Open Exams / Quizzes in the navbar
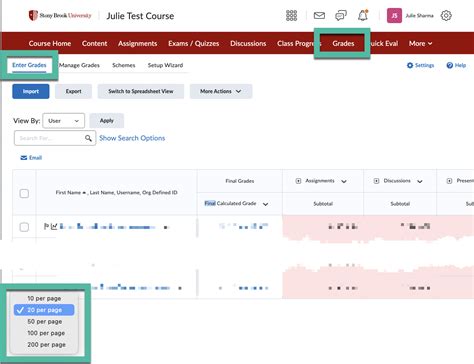The height and width of the screenshot is (364, 474). [194, 43]
